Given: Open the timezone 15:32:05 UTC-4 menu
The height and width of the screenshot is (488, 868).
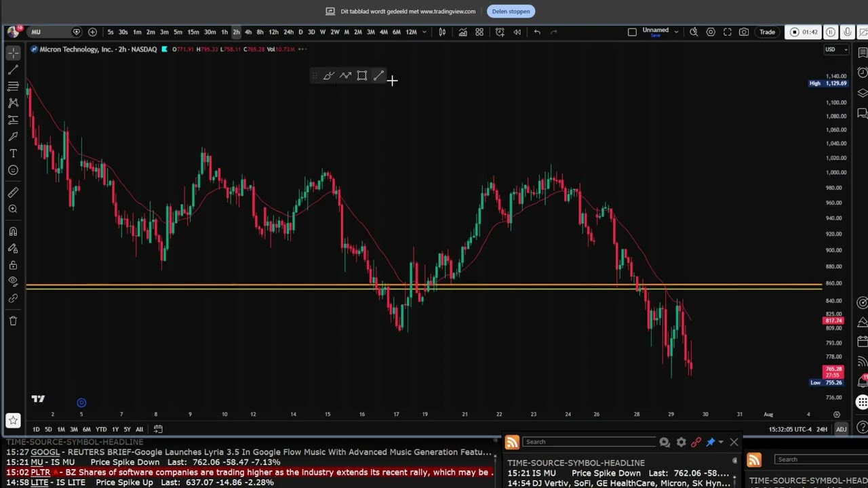Looking at the screenshot, I should tap(790, 429).
